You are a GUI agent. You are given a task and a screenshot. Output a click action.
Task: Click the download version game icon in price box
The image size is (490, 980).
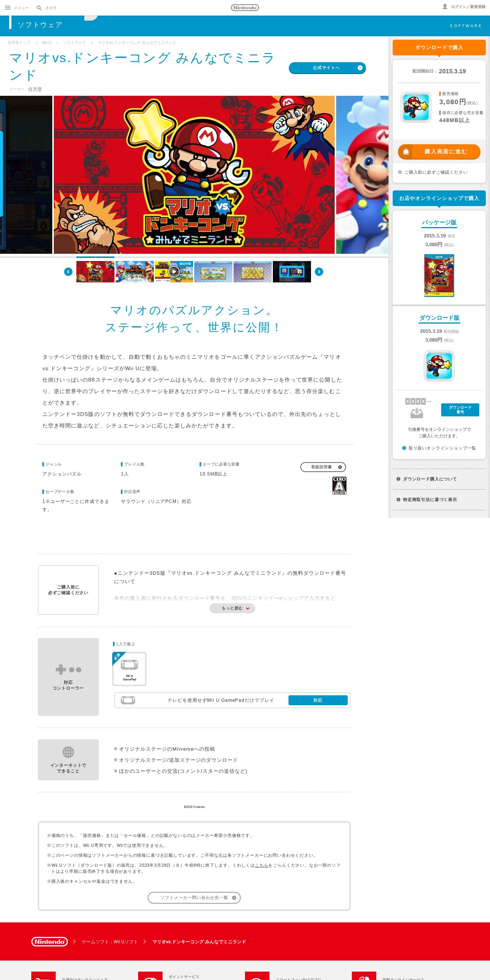[x=416, y=107]
